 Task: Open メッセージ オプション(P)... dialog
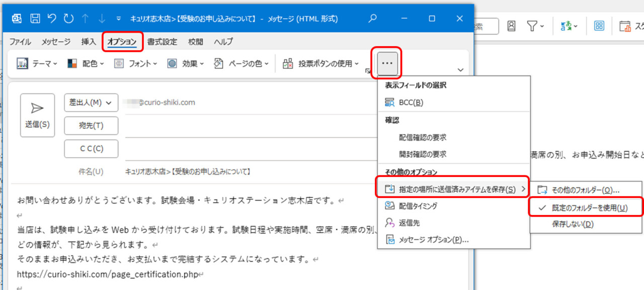pos(454,240)
